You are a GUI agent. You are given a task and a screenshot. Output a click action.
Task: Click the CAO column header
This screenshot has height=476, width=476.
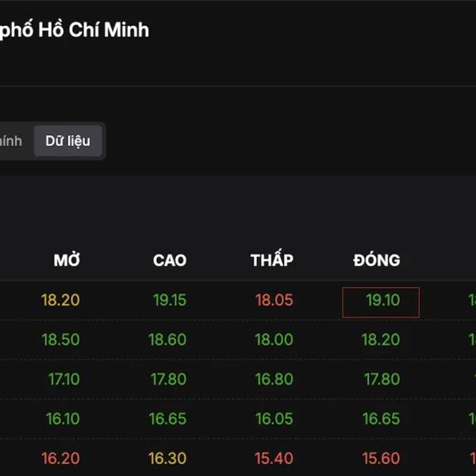click(x=170, y=260)
